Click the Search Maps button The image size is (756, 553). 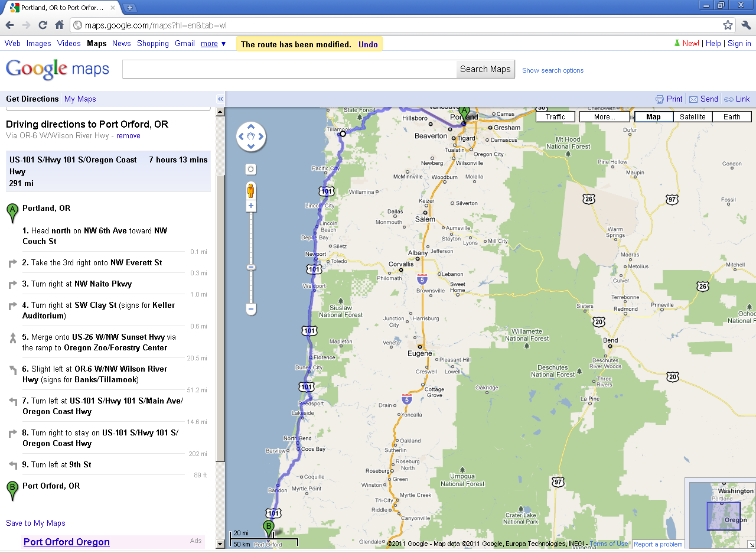(485, 69)
